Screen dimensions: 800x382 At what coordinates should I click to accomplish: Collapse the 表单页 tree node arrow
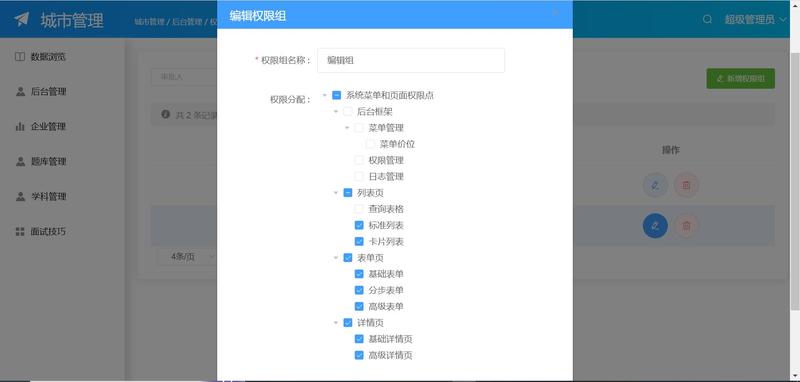tap(336, 258)
